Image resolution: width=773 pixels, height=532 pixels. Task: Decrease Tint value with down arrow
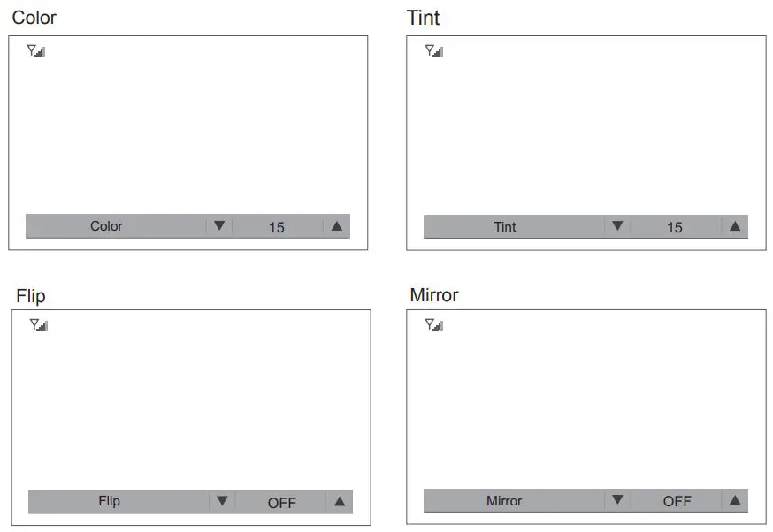pyautogui.click(x=617, y=226)
